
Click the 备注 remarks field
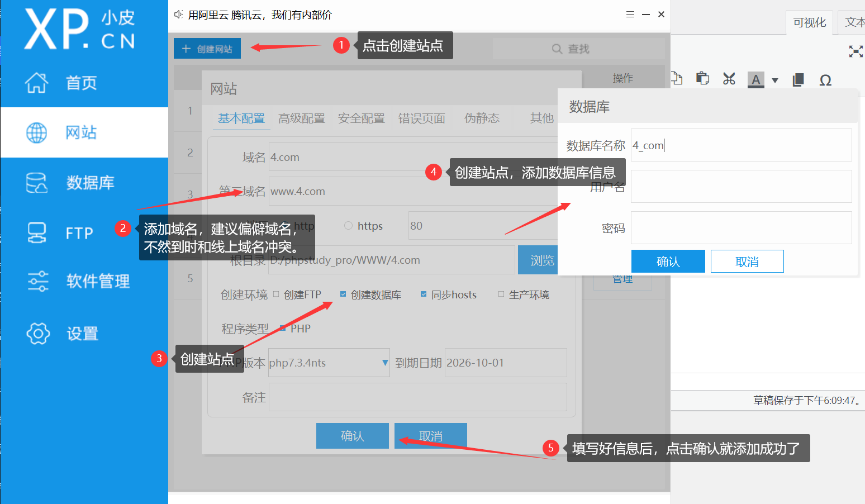(x=418, y=397)
